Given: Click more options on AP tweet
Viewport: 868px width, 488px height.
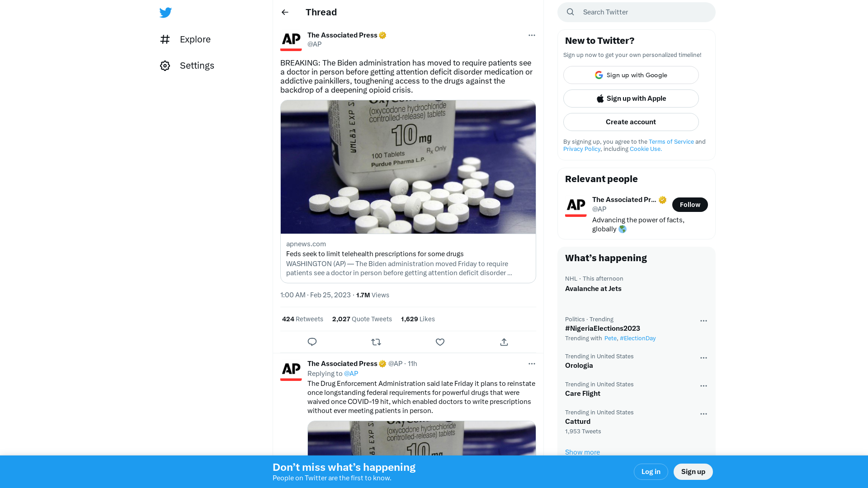Looking at the screenshot, I should (532, 35).
